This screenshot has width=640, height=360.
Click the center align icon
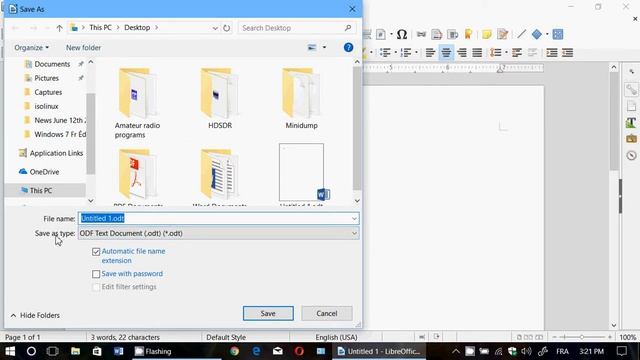point(446,52)
